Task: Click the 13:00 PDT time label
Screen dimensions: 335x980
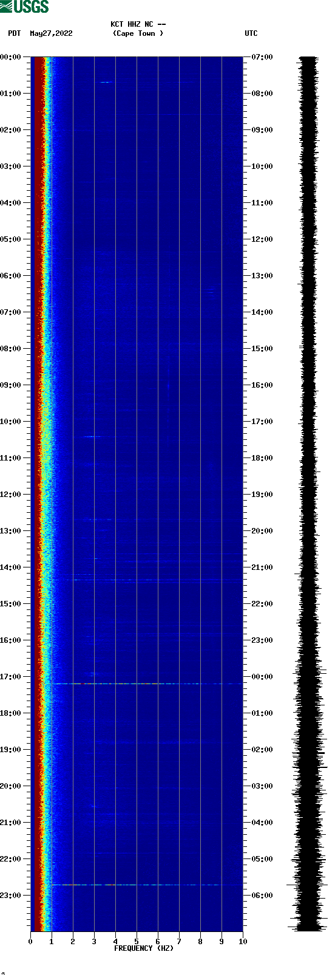Action: pos(11,531)
